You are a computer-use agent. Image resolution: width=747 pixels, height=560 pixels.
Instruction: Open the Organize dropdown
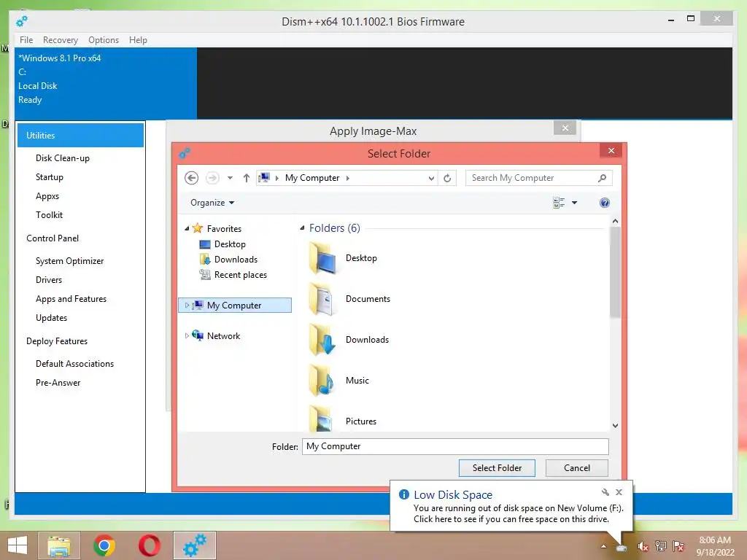pos(212,203)
